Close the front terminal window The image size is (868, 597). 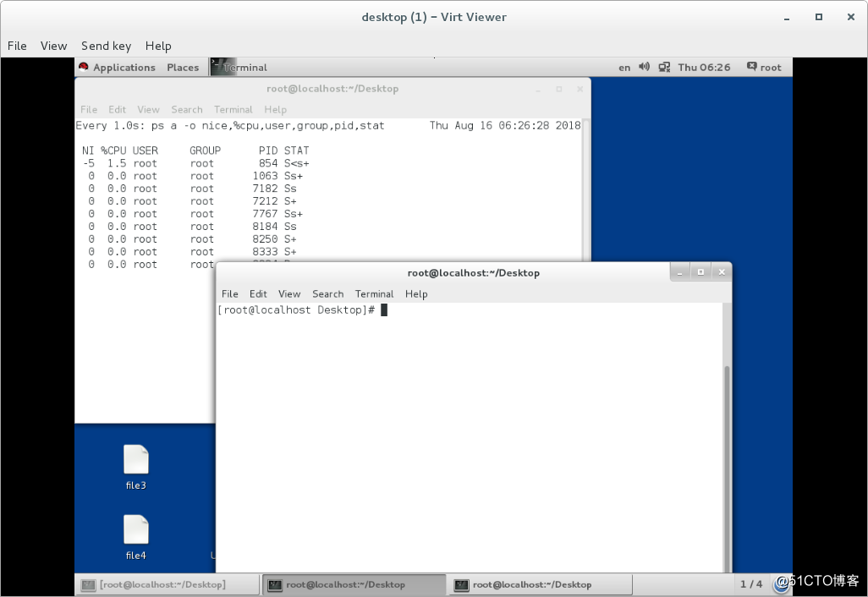(722, 272)
